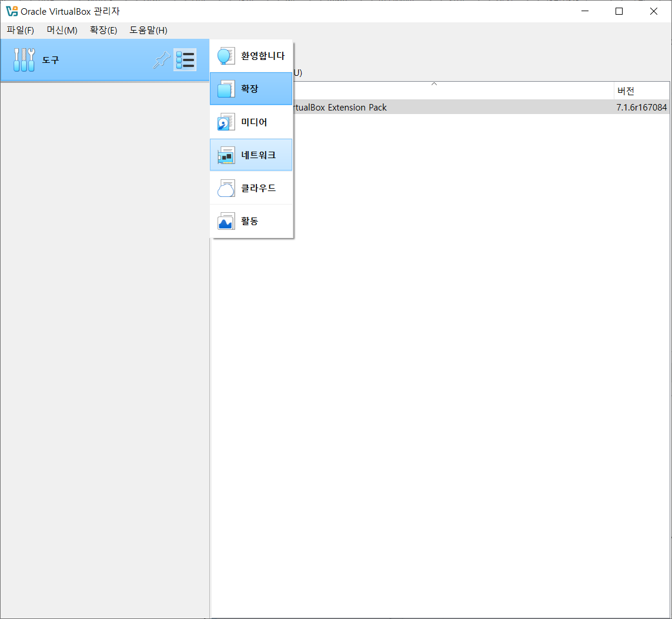
Task: Click the 네트워크 network card icon
Action: coord(226,155)
